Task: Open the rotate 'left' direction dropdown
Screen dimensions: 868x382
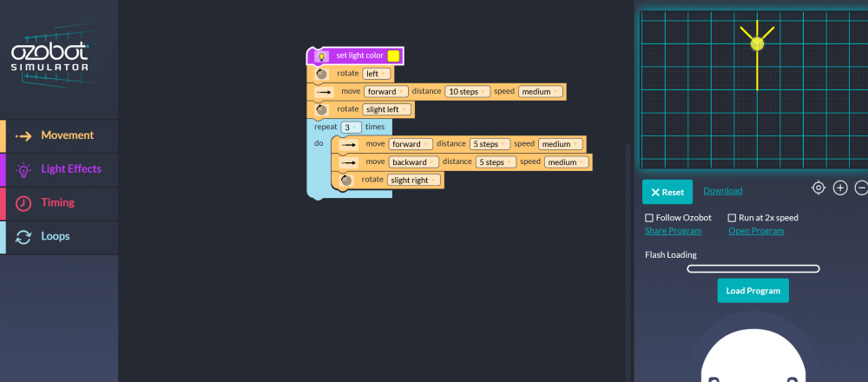Action: 377,74
